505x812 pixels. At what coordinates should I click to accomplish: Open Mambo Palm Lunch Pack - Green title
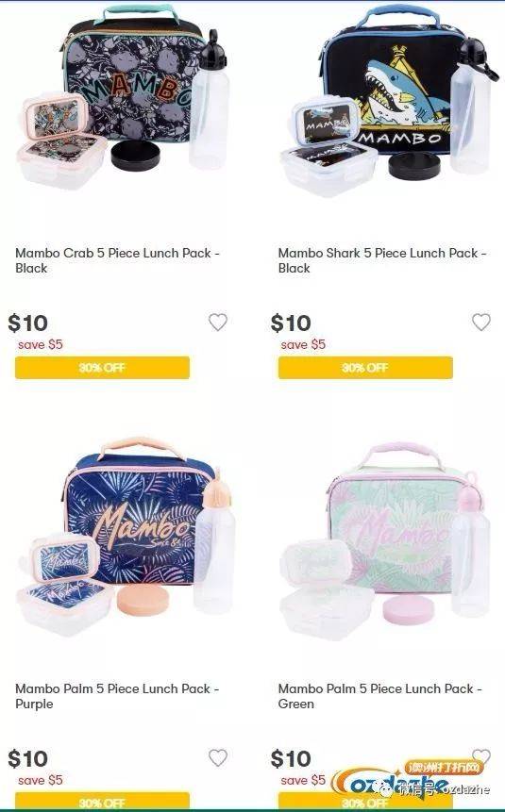380,696
